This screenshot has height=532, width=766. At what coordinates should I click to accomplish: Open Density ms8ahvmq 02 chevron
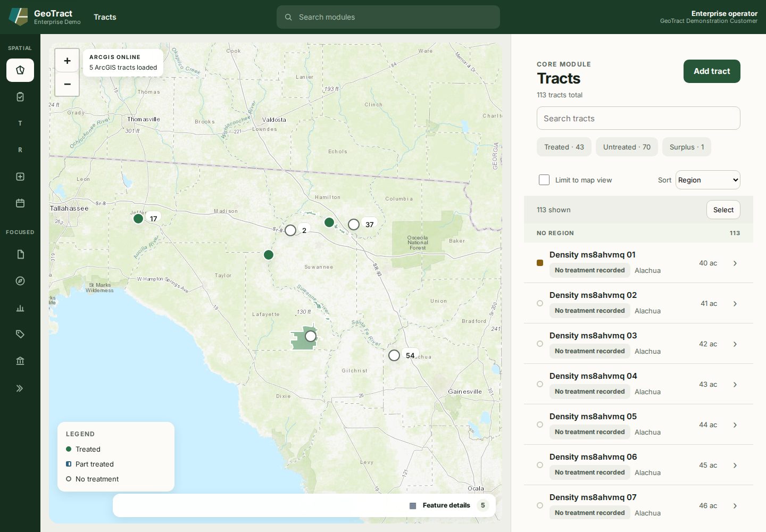[735, 304]
